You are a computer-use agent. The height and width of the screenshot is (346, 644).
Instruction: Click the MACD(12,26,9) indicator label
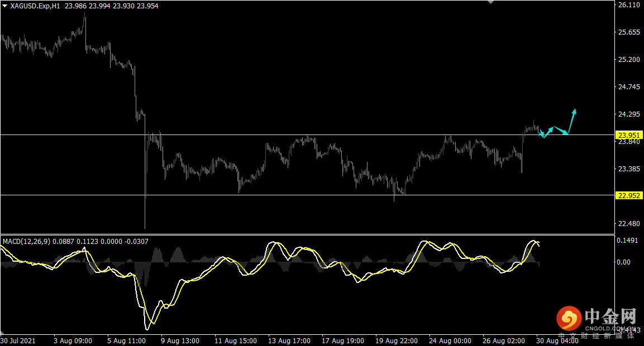point(26,241)
